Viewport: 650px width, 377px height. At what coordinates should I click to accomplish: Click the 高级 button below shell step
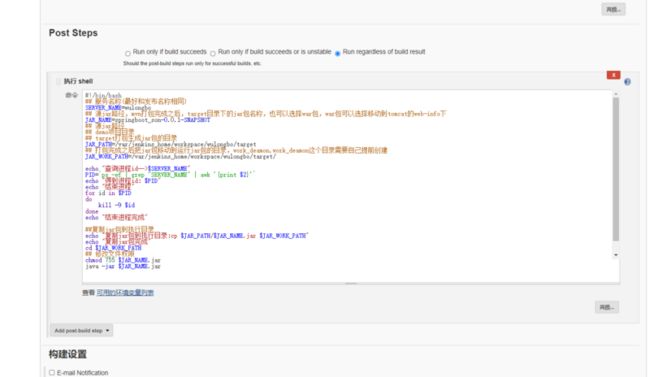[x=607, y=307]
